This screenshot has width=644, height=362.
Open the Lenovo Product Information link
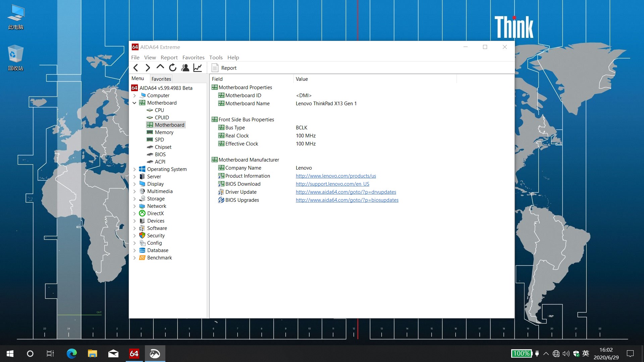336,176
